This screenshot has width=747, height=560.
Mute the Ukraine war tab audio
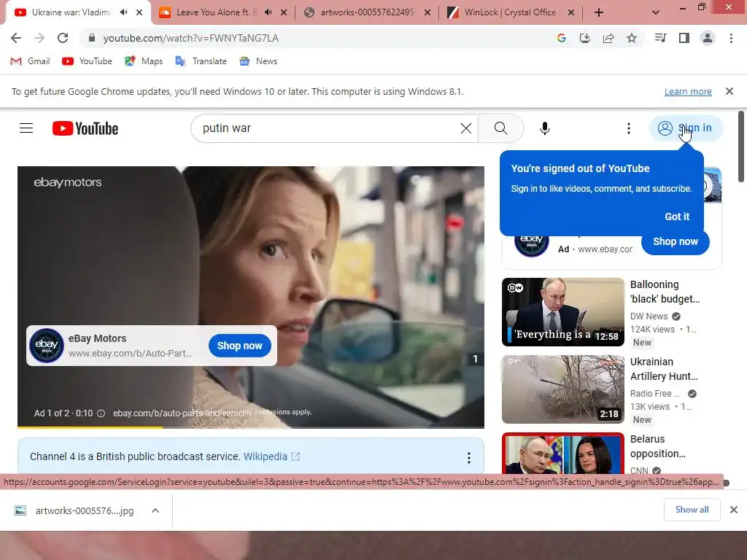124,12
